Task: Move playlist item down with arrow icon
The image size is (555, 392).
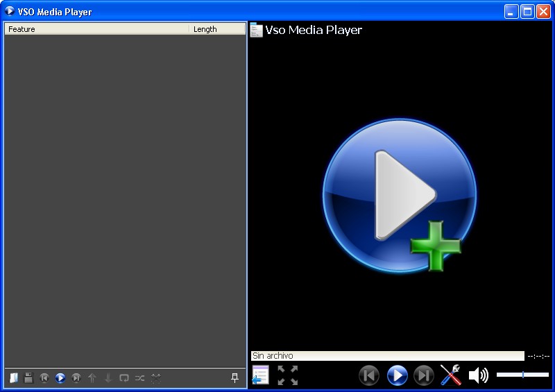Action: pos(108,378)
